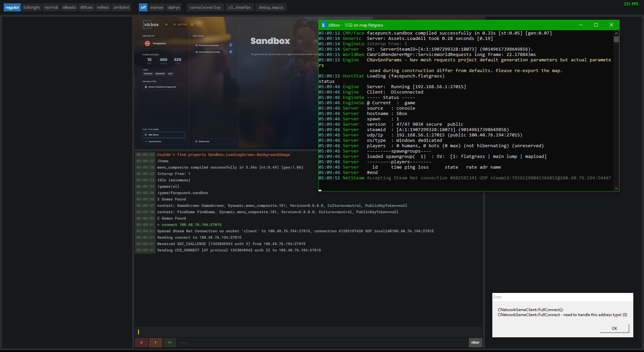The image size is (644, 352).
Task: Click the join arrow icon on facepunch.construct
Action: [196, 45]
